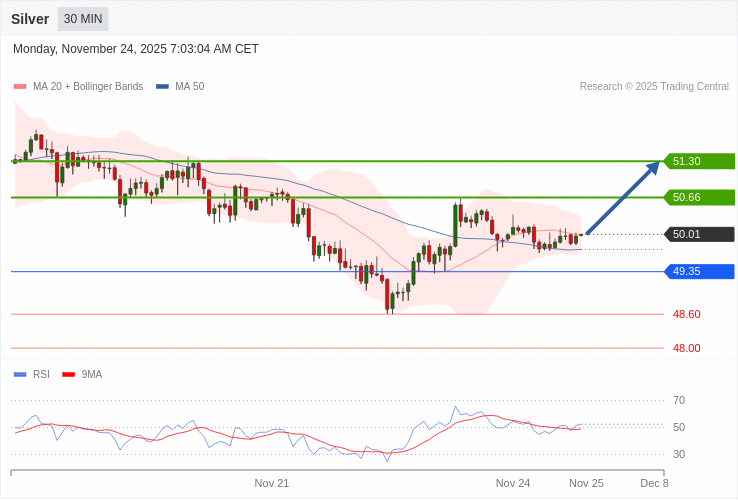Click the 48.00 red support label
The width and height of the screenshot is (738, 500).
(x=687, y=348)
